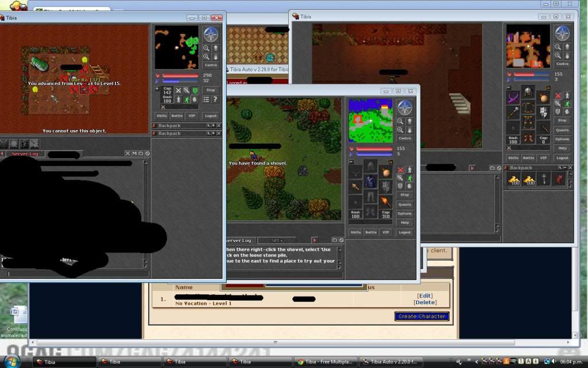
Task: Select Server Log tab in left window
Action: point(25,154)
